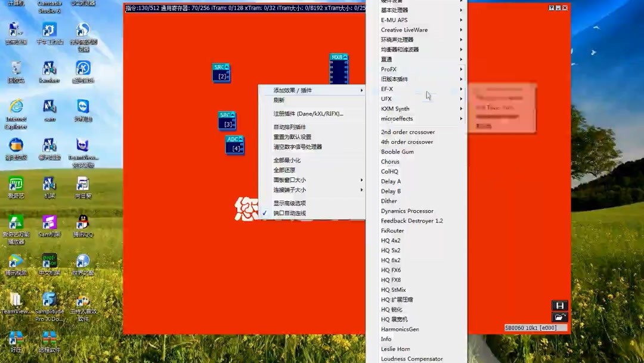Minimize the MX8 node using its arrow toggle
Screen dimensions: 644x363
[x=345, y=57]
